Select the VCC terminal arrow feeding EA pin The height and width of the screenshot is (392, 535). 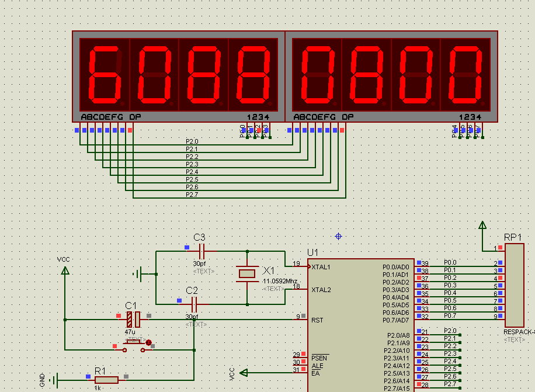point(244,373)
